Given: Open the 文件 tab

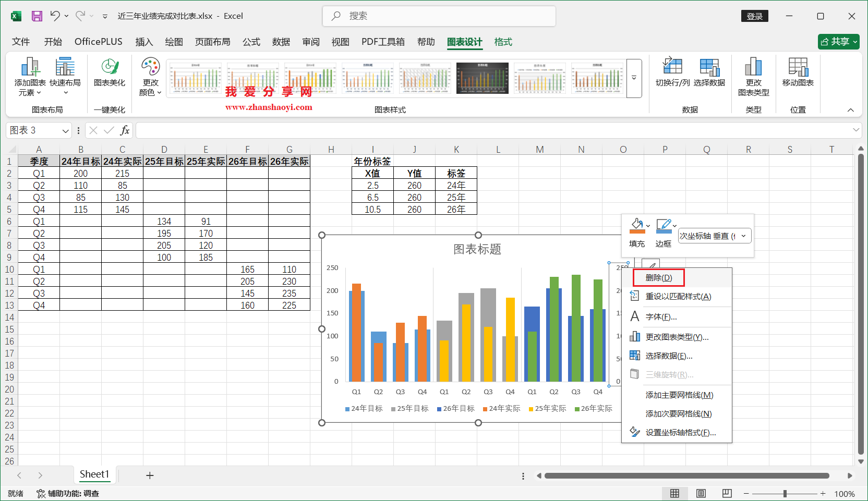Looking at the screenshot, I should coord(21,42).
